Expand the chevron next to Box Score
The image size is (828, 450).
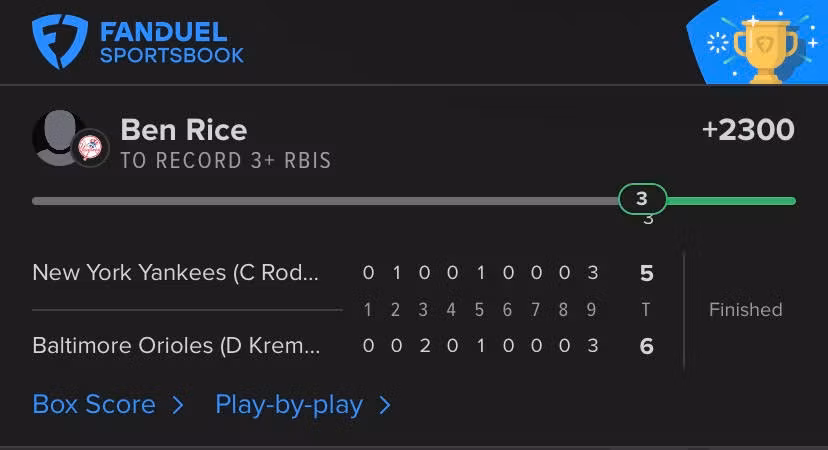tap(178, 405)
